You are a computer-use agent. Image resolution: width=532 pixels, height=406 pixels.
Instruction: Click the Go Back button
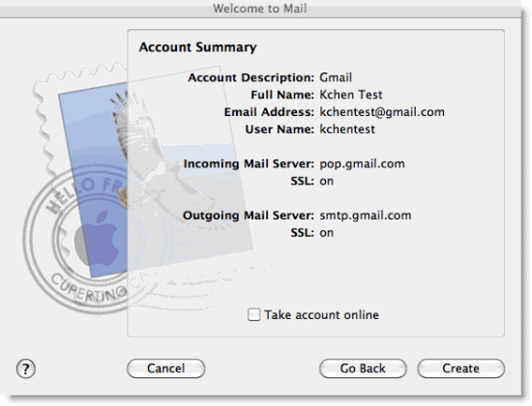(x=363, y=368)
